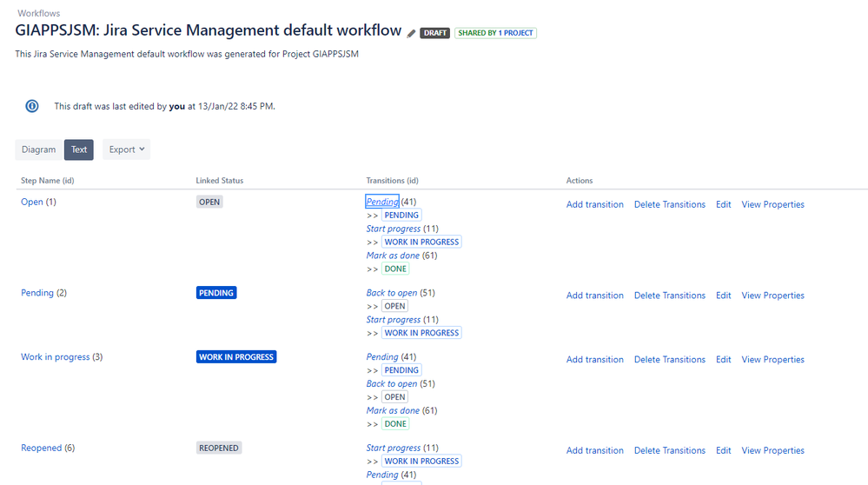Add transition for Work in progress step
Screen dimensions: 868x485
594,359
